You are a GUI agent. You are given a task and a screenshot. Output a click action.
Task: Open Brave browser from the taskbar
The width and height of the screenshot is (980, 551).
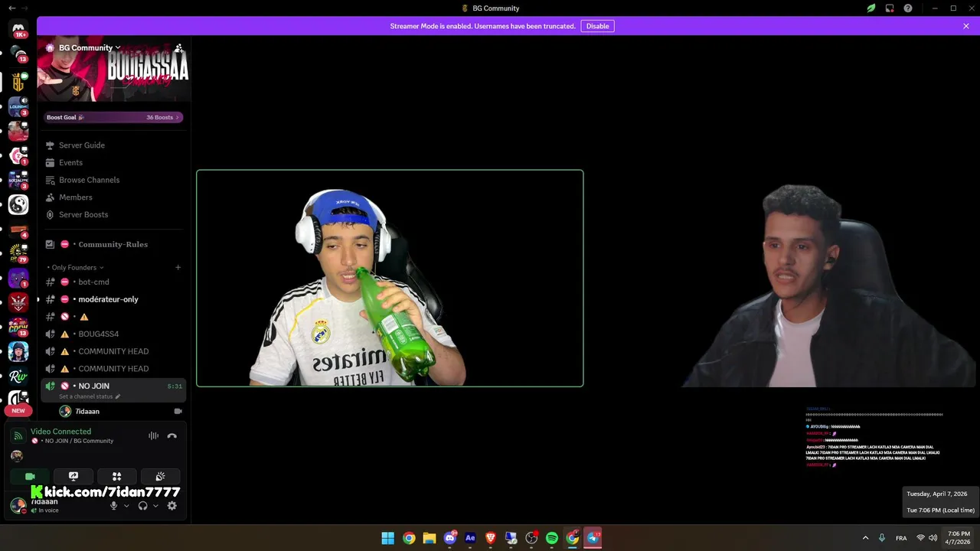click(491, 538)
